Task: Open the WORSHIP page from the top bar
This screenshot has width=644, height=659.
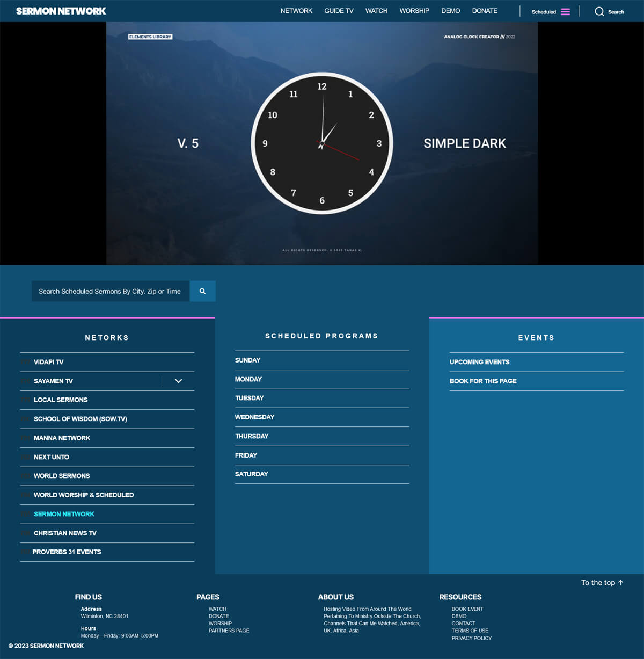Action: [x=414, y=10]
